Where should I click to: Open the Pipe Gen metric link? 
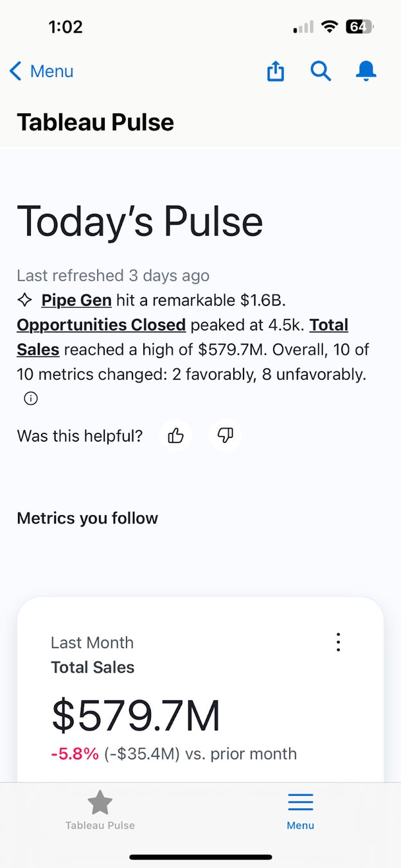pos(76,300)
